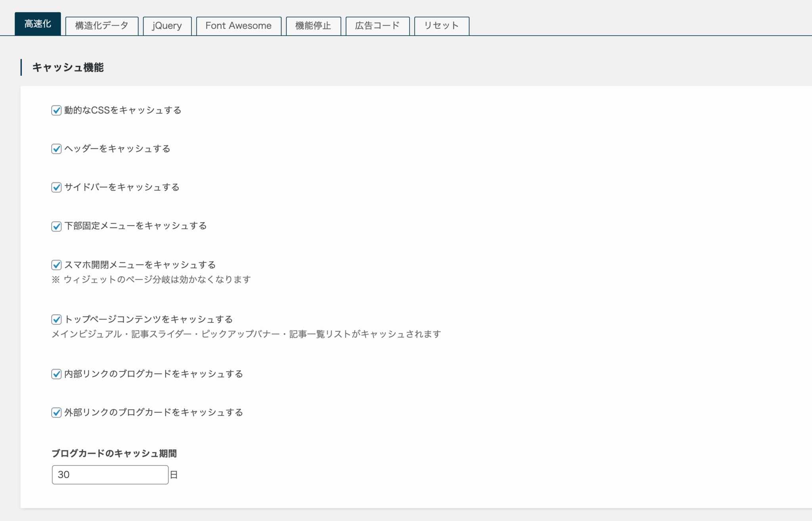
Task: Click the blog card cache period field
Action: [110, 475]
